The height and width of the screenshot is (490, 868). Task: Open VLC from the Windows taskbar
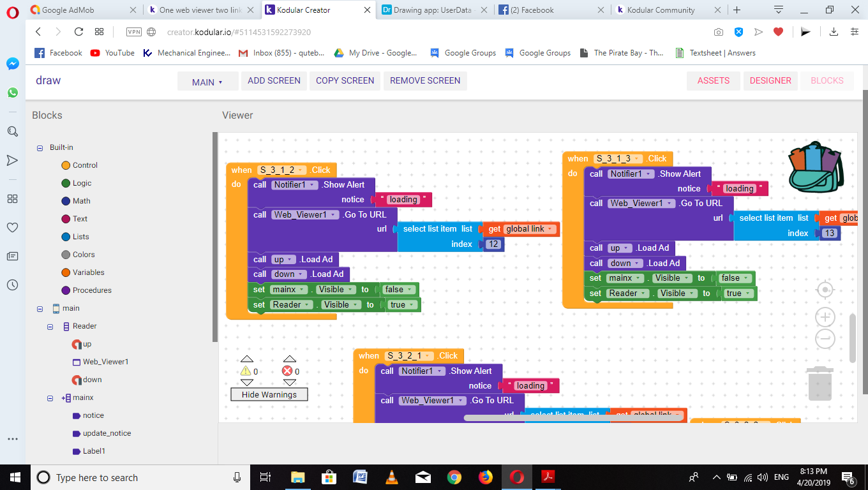(x=392, y=477)
